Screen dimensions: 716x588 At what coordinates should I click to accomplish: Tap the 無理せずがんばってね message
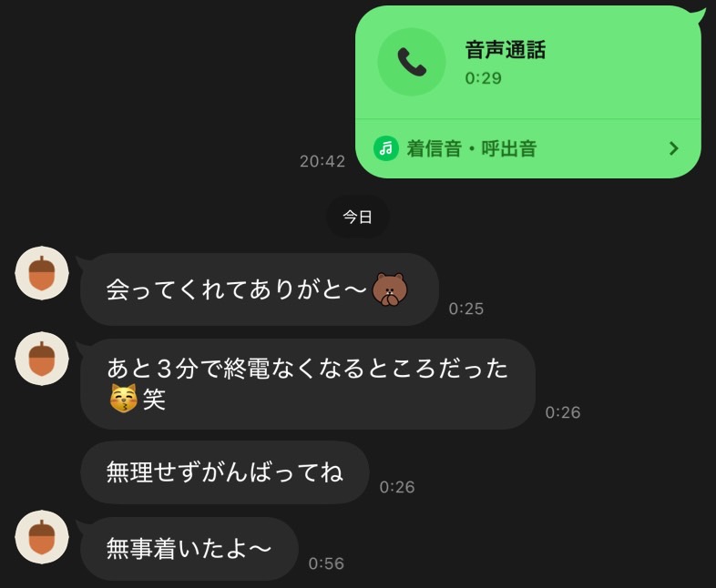pyautogui.click(x=225, y=472)
